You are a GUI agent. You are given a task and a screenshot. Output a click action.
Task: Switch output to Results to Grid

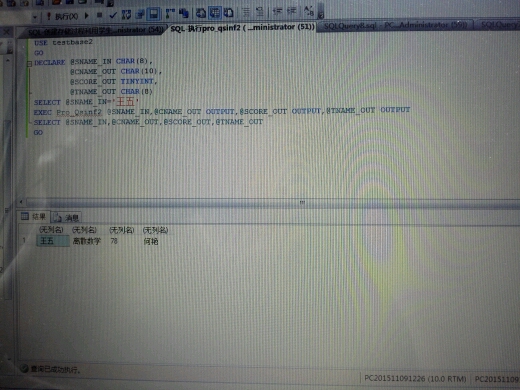pos(215,13)
